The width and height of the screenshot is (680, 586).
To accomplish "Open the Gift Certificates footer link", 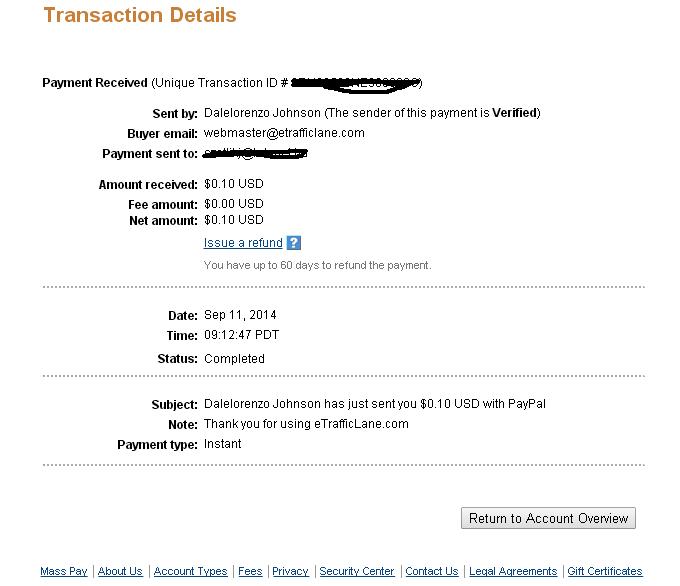I will click(605, 571).
